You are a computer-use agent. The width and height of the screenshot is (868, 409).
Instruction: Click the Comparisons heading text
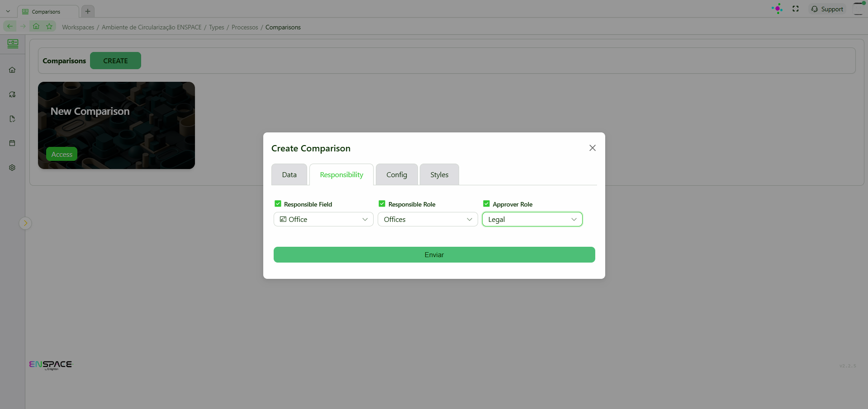pos(64,61)
